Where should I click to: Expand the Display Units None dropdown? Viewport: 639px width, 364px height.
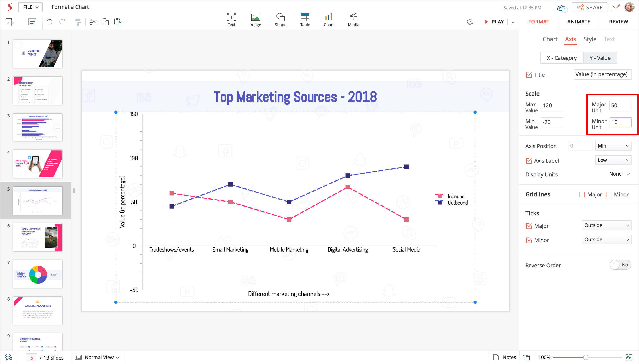tap(619, 174)
